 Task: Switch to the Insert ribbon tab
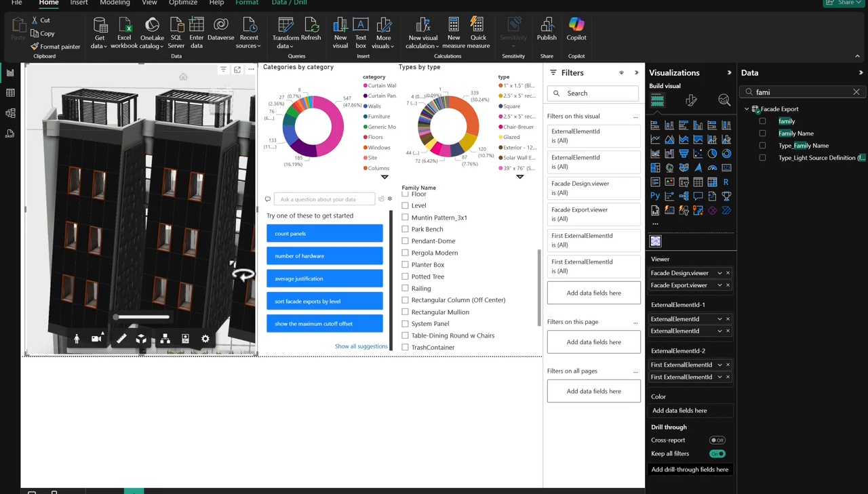coord(79,3)
